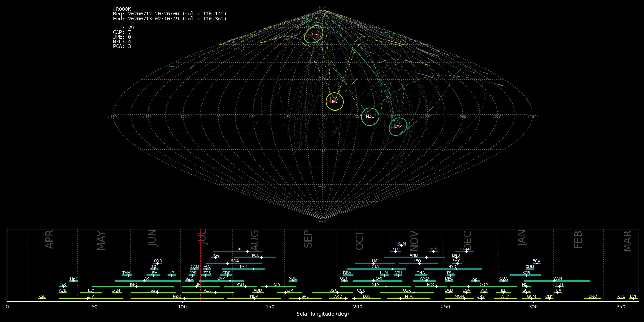Click the APR month label in timeline
Image resolution: width=644 pixels, height=322 pixels.
[50, 239]
